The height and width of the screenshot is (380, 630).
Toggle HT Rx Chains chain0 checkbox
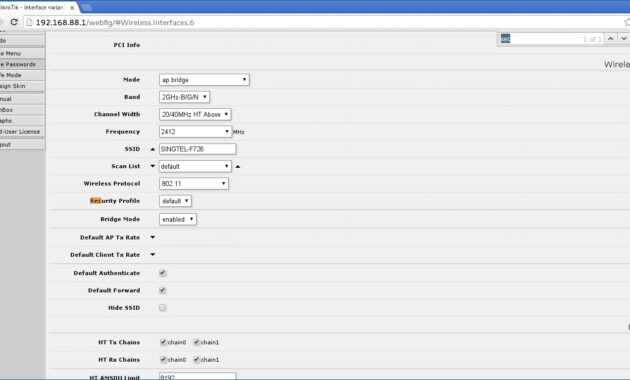tap(163, 360)
